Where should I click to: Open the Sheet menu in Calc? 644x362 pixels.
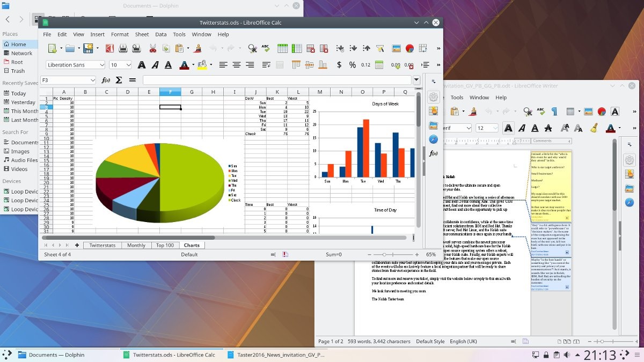point(142,34)
